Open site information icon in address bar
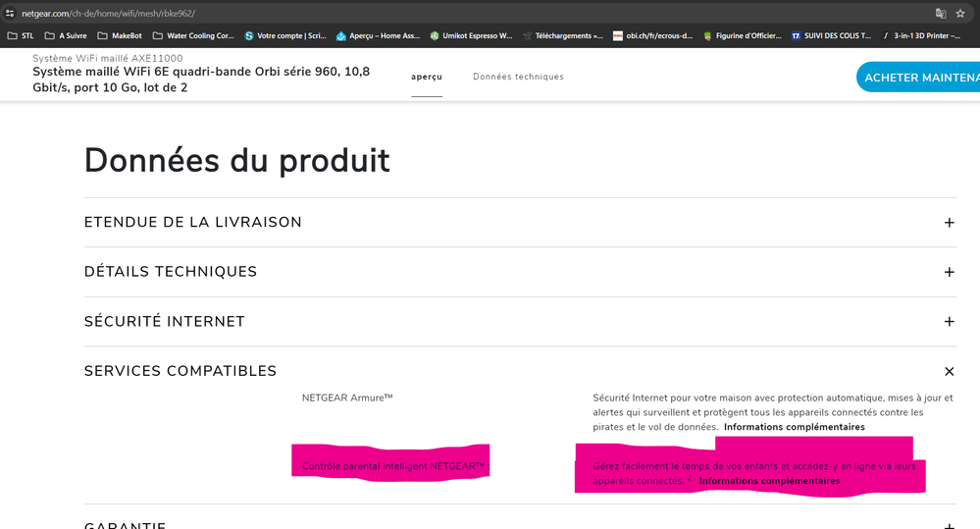This screenshot has width=980, height=529. (10, 13)
